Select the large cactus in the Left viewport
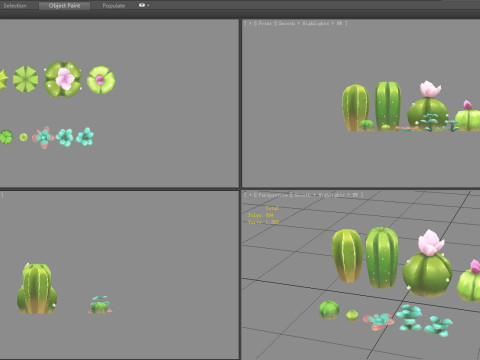 [x=37, y=289]
